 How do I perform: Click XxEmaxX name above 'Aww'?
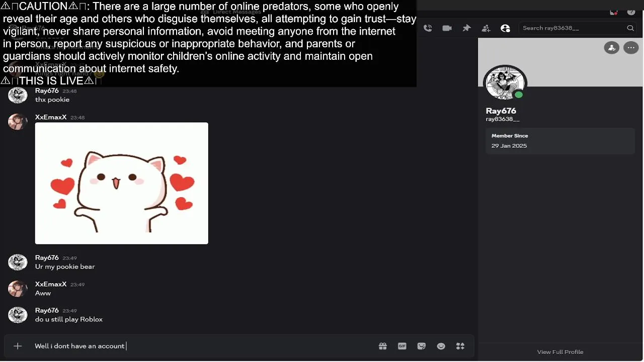tap(51, 284)
